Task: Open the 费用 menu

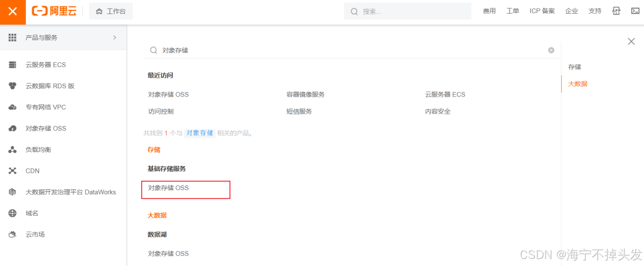Action: point(489,11)
